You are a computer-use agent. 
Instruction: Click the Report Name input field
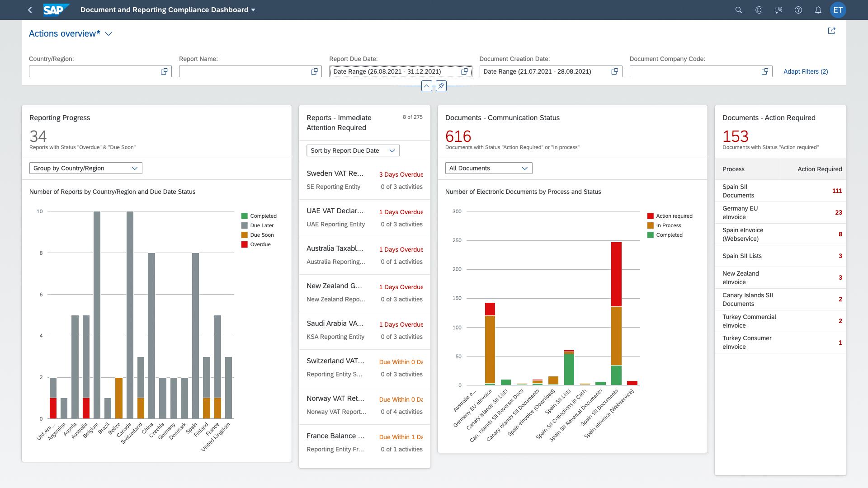tap(244, 71)
